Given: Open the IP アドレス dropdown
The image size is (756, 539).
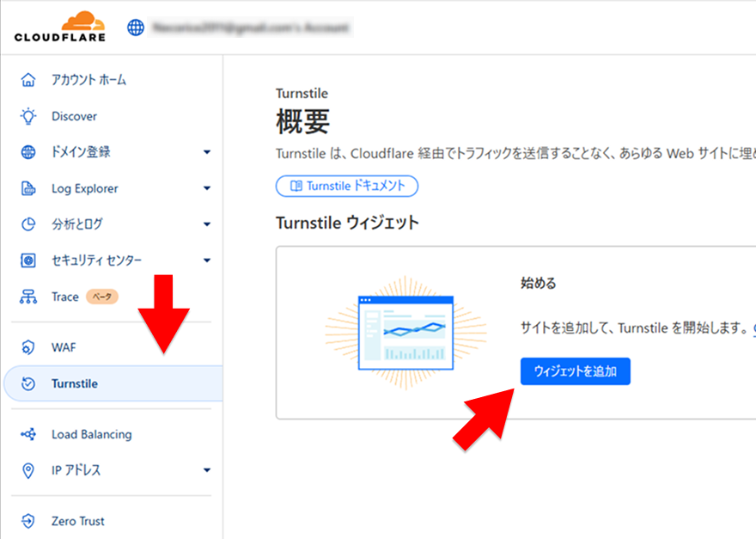Looking at the screenshot, I should coord(206,470).
